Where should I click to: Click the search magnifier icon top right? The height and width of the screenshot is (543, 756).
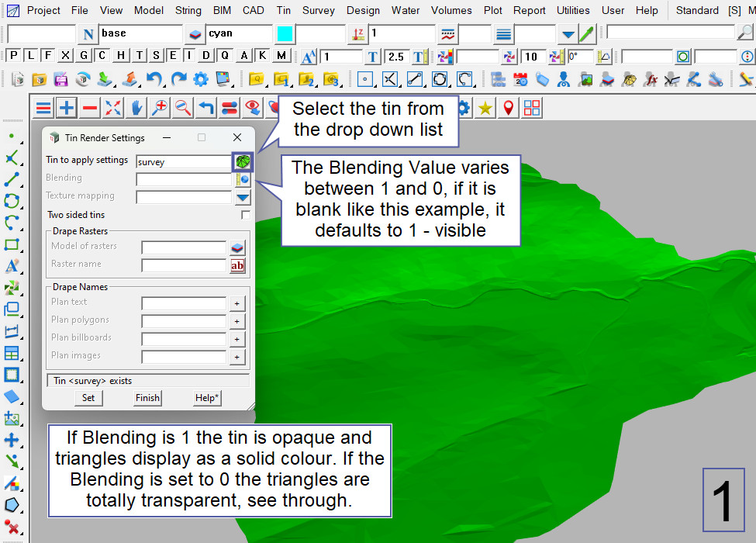[x=744, y=33]
